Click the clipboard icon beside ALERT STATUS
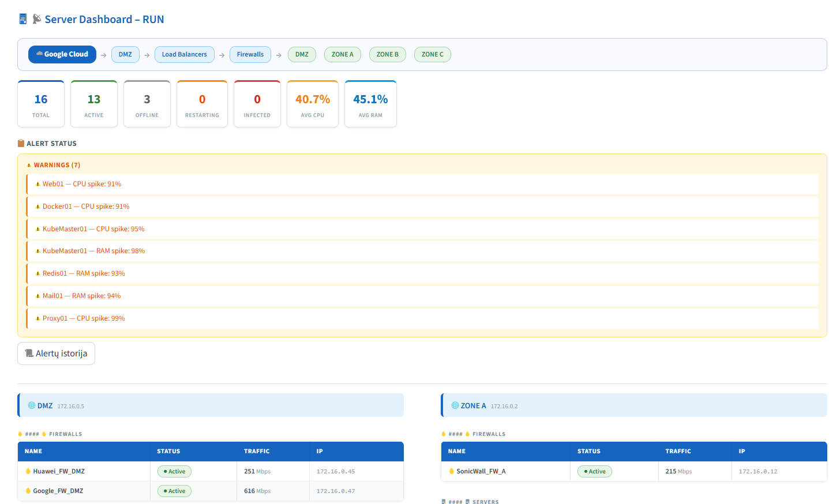Screen dimensions: 829x504 (x=21, y=143)
